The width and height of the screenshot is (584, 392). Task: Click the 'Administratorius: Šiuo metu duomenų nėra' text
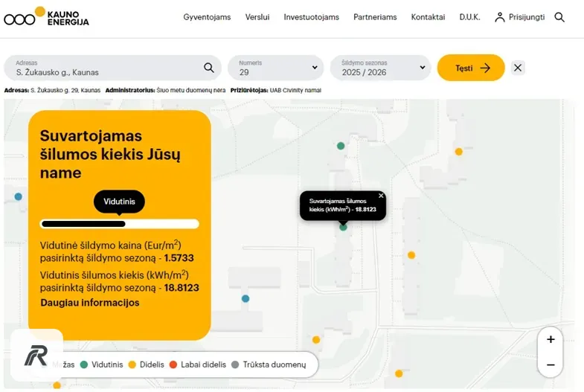click(x=165, y=90)
